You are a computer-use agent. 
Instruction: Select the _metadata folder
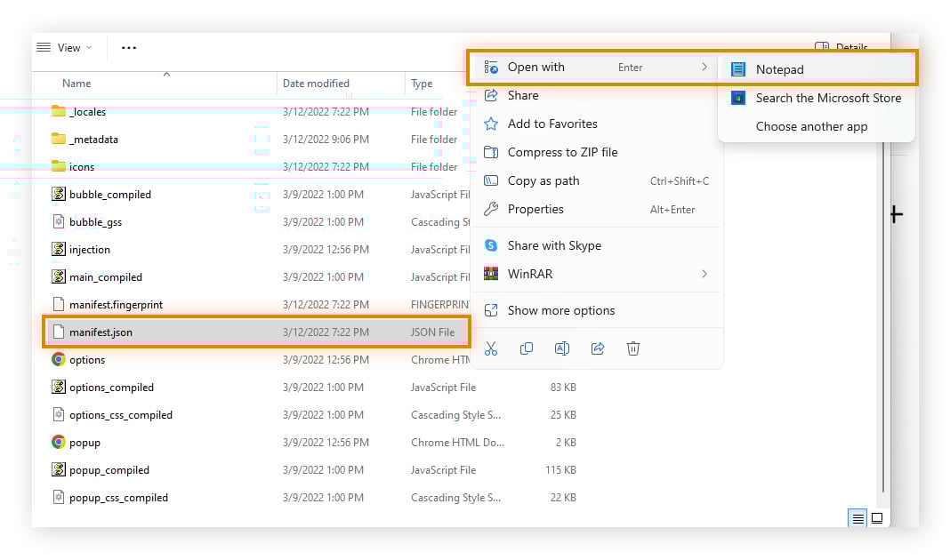tap(93, 139)
